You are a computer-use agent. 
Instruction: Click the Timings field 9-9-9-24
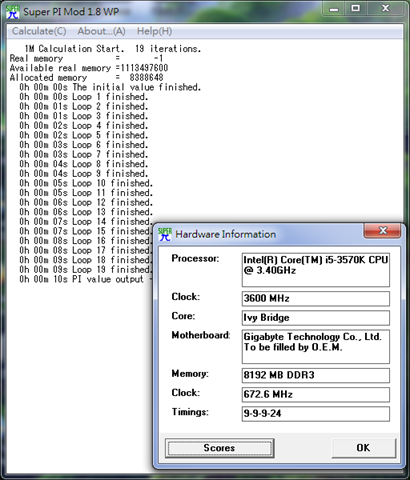[316, 414]
